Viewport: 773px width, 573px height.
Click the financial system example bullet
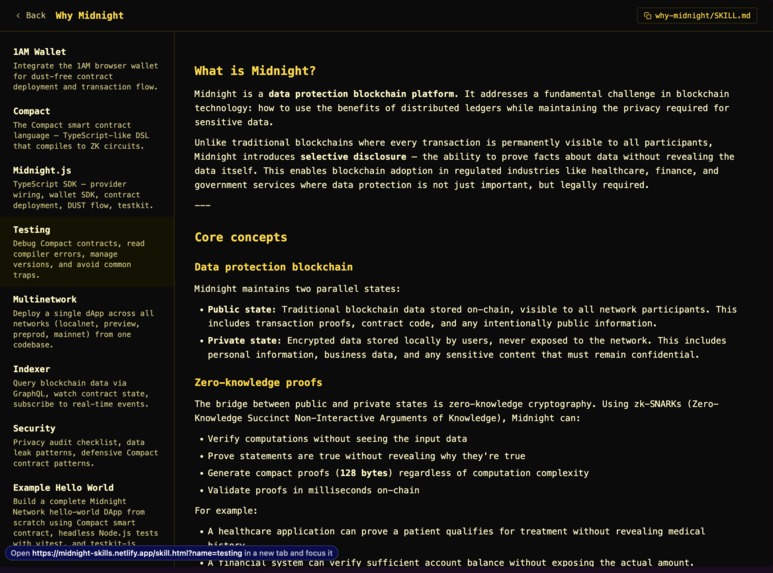tap(451, 563)
